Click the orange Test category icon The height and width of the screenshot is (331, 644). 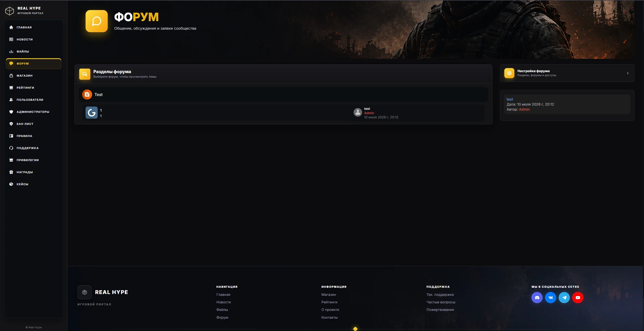[x=87, y=94]
